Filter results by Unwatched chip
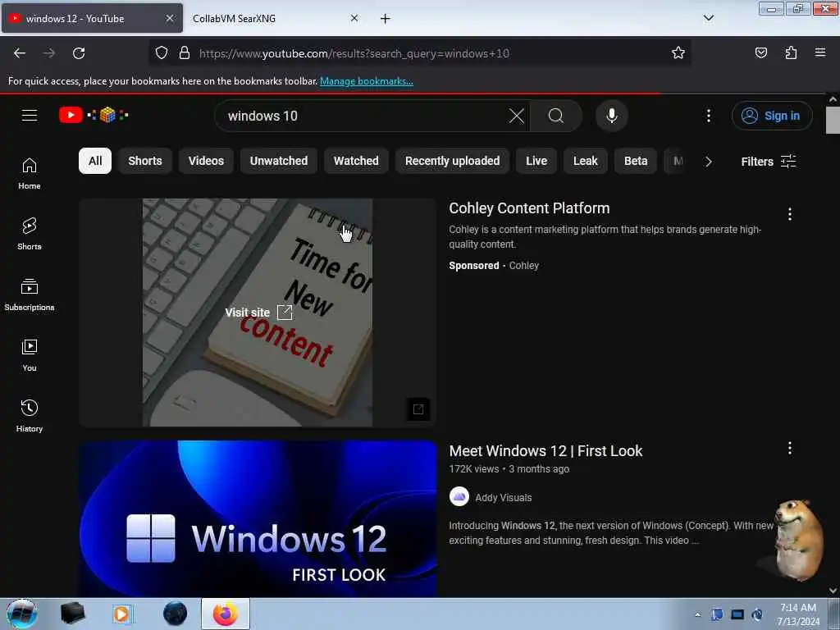The width and height of the screenshot is (840, 630). [x=279, y=161]
